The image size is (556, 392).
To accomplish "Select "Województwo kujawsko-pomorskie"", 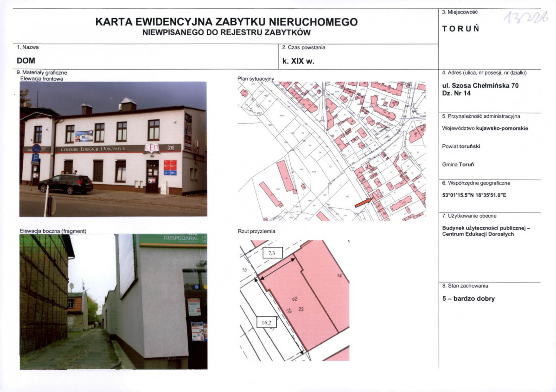I will coord(485,129).
